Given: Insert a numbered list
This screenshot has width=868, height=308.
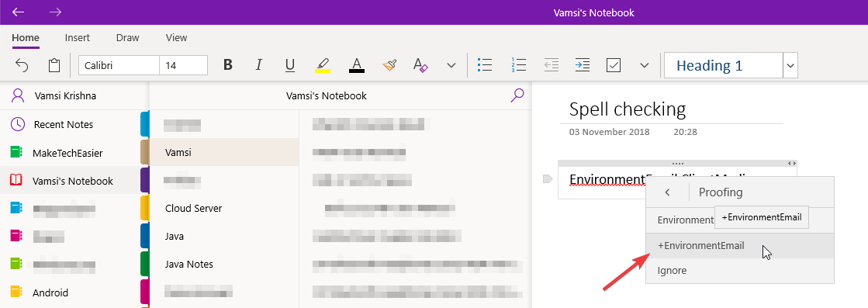Looking at the screenshot, I should 518,65.
